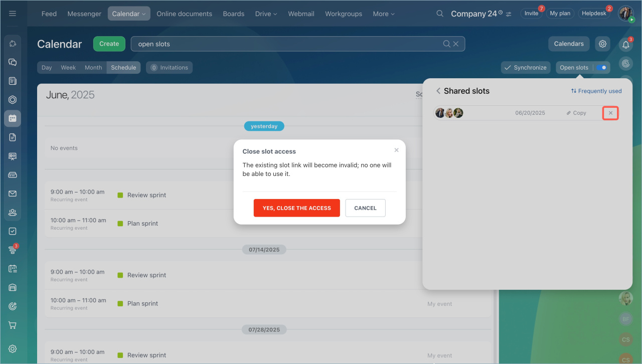The image size is (642, 364).
Task: Expand the Drive menu dropdown
Action: tap(266, 14)
